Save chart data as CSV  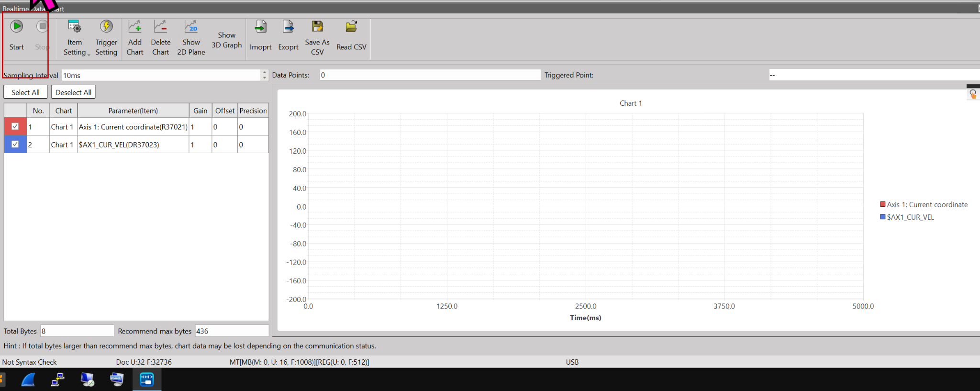point(317,27)
